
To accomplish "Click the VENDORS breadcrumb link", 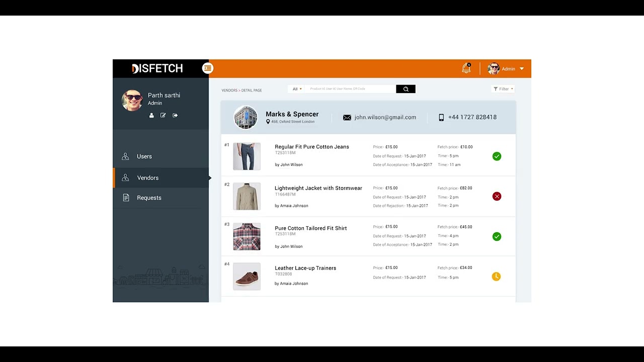I will (x=229, y=90).
